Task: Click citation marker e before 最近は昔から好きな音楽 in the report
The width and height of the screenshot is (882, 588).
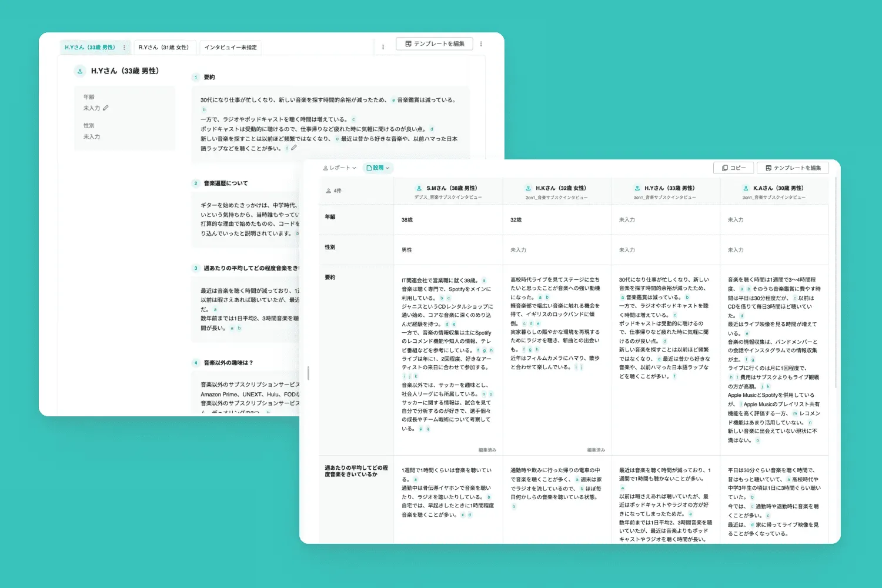Action: pos(338,139)
